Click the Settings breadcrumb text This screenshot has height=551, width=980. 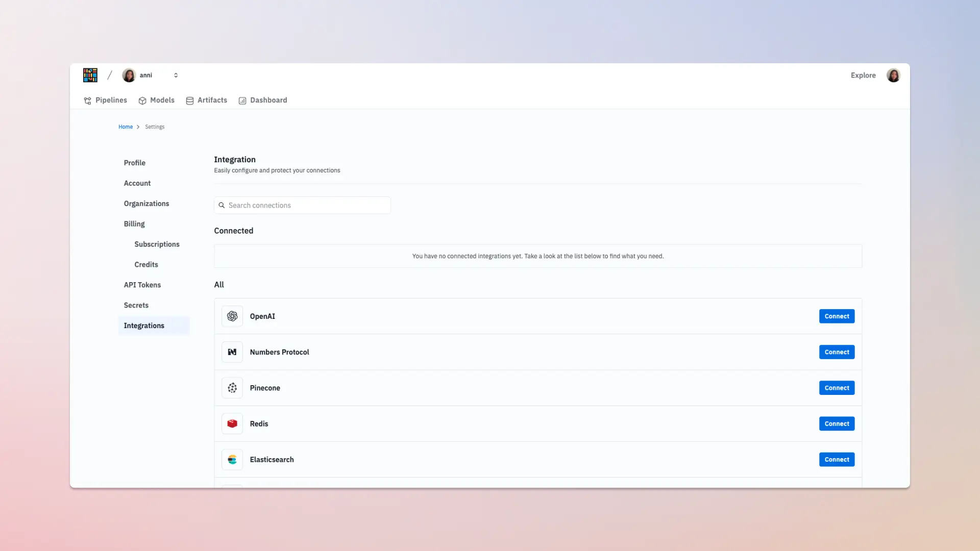[155, 127]
